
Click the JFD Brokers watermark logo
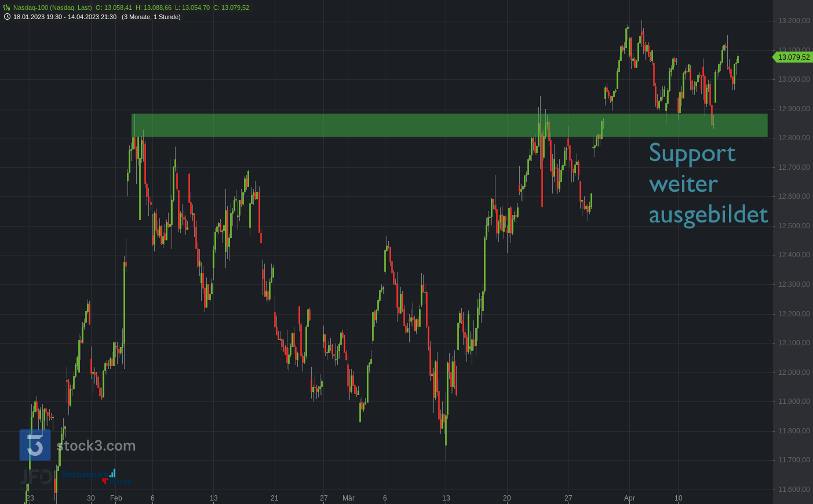pos(38,478)
